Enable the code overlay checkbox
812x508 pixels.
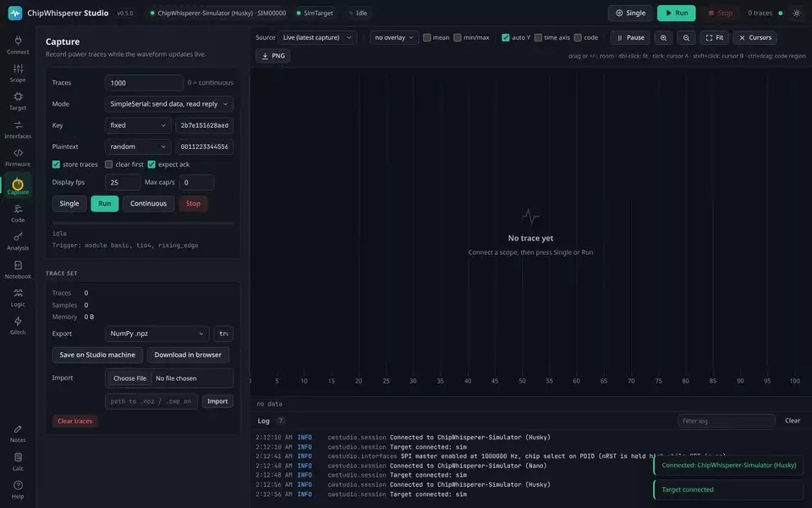578,37
